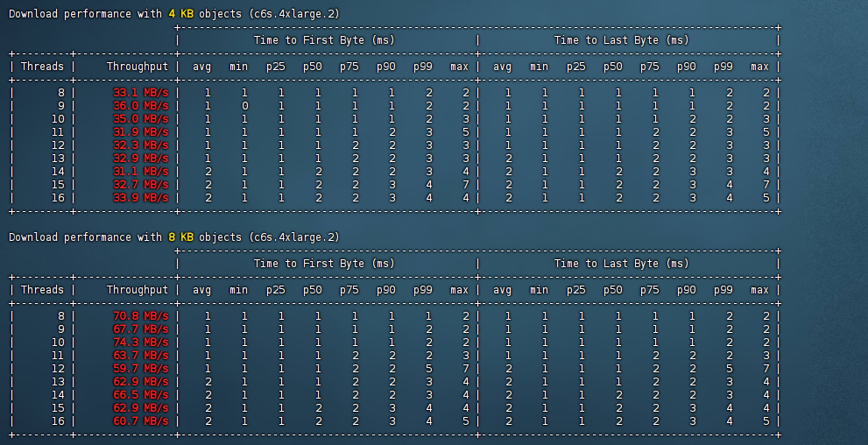Click thread count 9 in the 4 KB table
The width and height of the screenshot is (868, 445).
61,106
